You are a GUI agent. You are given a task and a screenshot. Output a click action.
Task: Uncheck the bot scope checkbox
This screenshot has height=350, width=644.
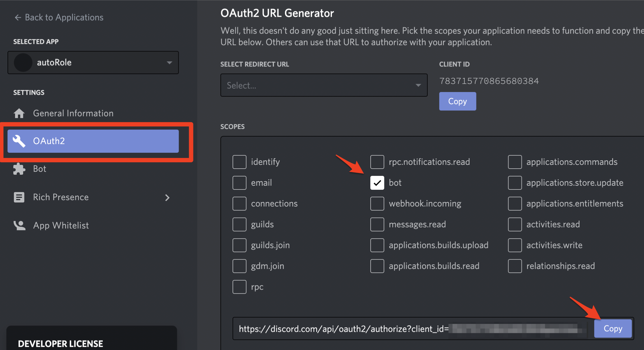point(377,183)
